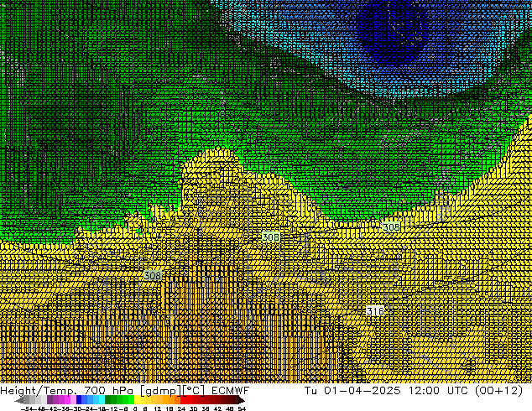
Task: Click the '-54' legend value
Action: pos(27,408)
